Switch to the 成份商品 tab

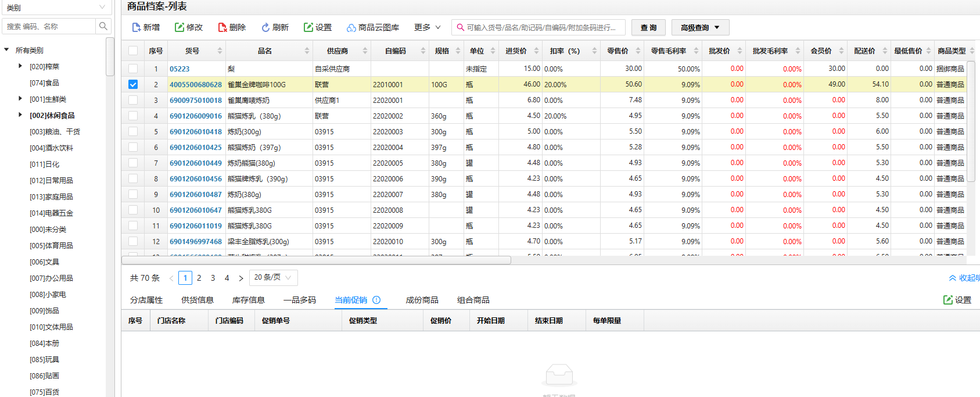(x=422, y=300)
